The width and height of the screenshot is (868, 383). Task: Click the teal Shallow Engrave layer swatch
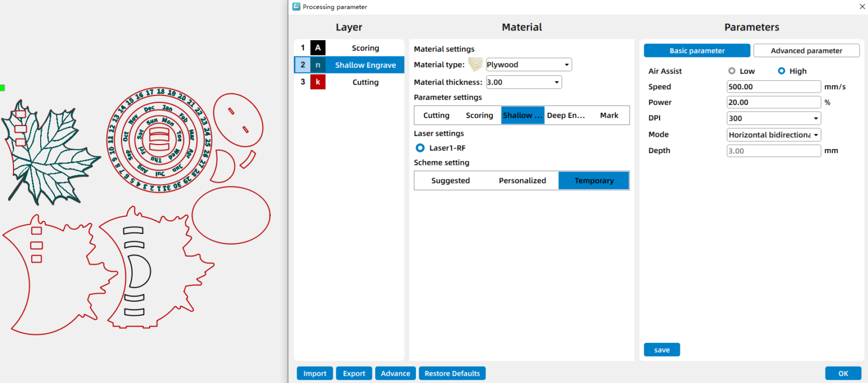coord(318,65)
